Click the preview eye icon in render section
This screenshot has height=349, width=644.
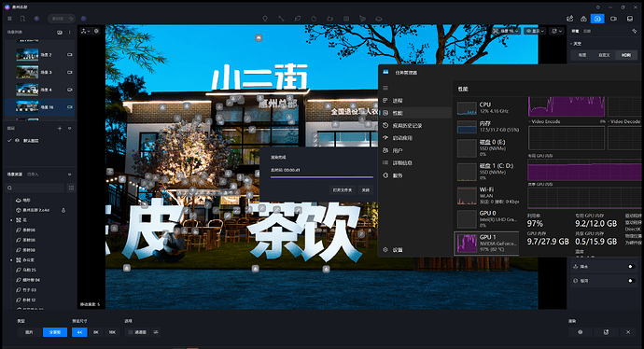tap(580, 332)
